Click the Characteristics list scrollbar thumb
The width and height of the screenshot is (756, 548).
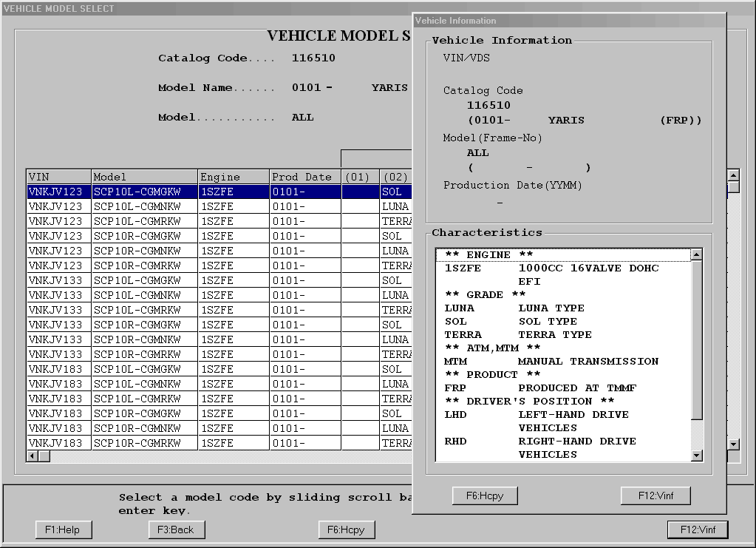coord(696,339)
